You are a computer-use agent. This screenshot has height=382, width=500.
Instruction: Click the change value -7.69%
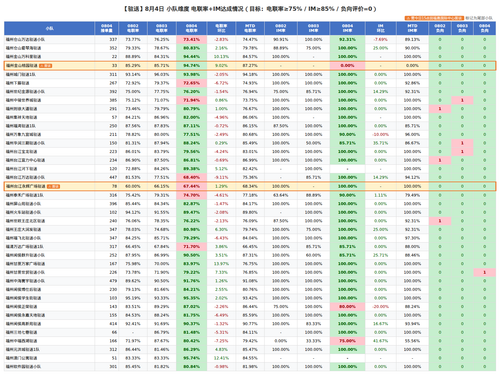[380, 39]
